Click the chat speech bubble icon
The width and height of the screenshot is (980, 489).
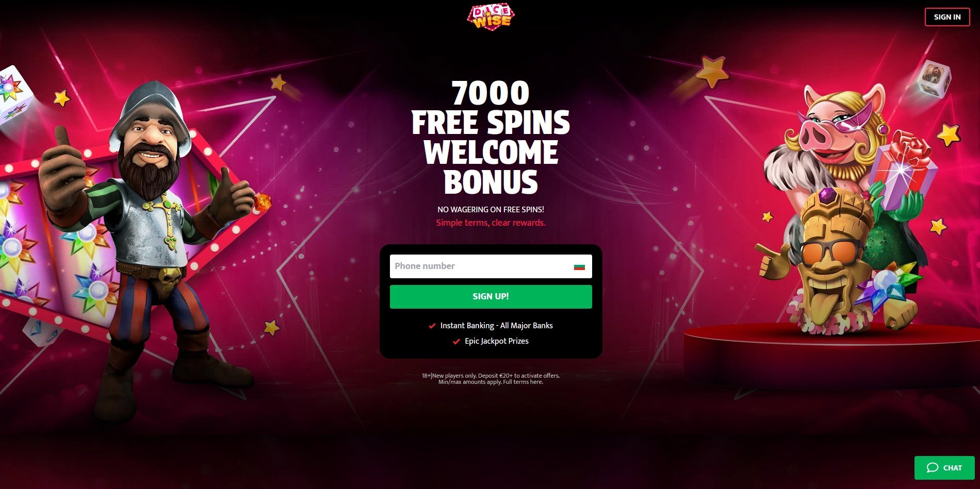pos(932,468)
